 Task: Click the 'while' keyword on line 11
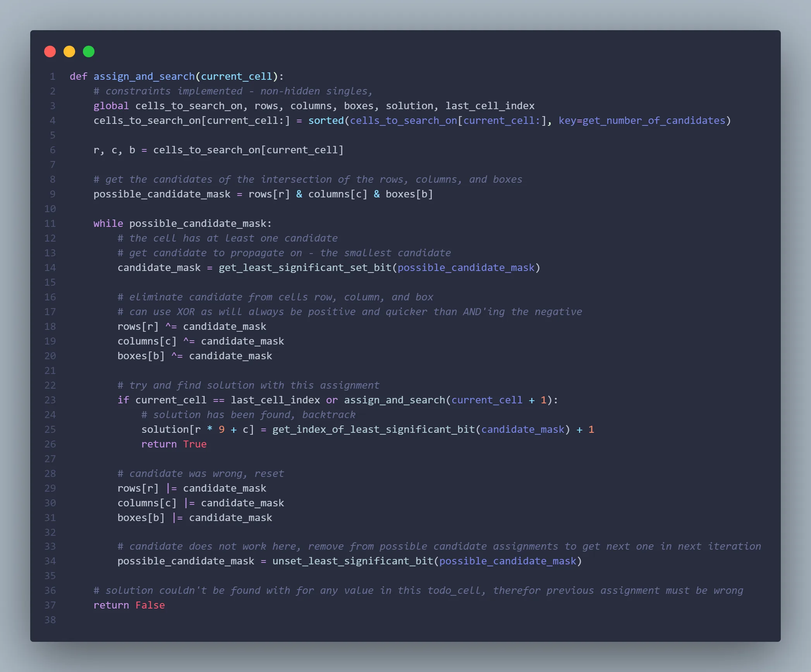pos(108,223)
